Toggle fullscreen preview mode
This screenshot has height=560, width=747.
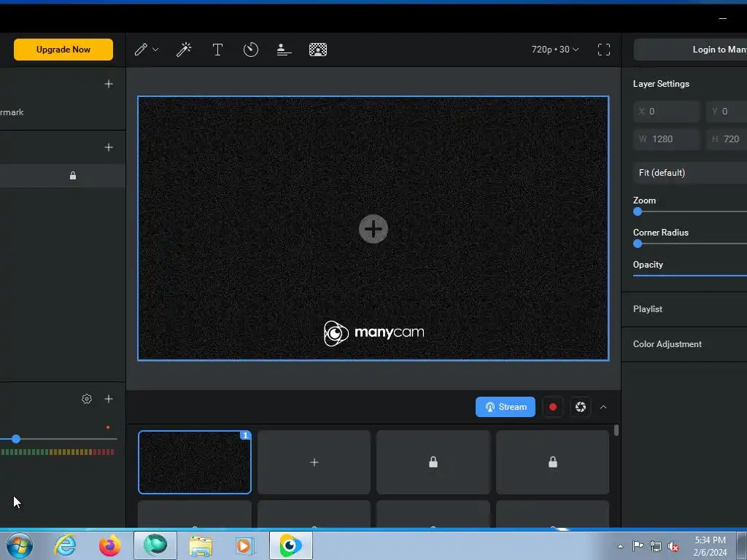click(x=603, y=50)
